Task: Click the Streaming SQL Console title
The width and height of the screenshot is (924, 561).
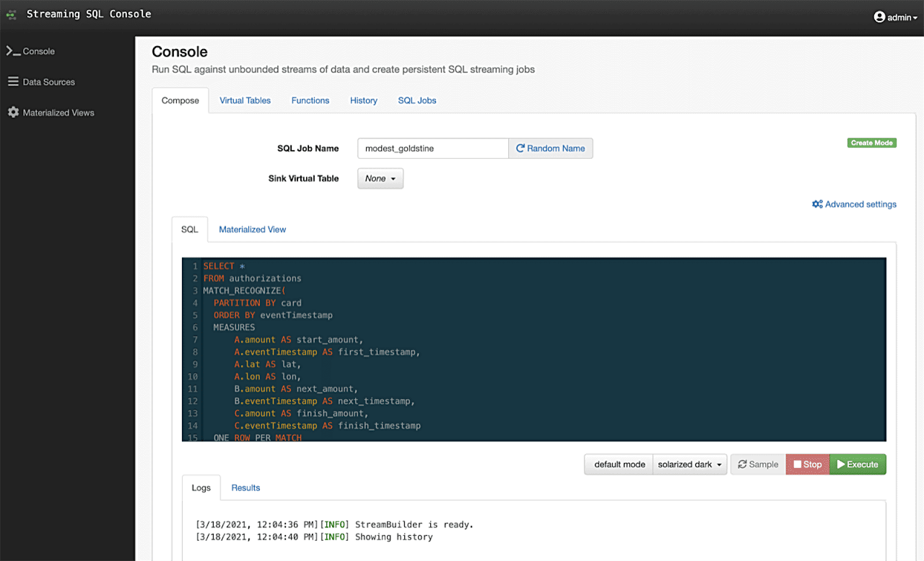Action: click(89, 14)
